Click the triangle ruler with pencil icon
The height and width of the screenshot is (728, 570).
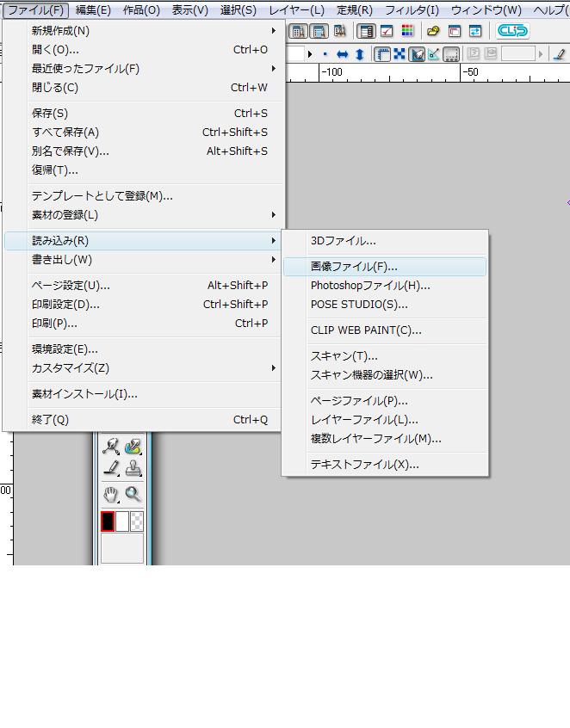click(434, 54)
